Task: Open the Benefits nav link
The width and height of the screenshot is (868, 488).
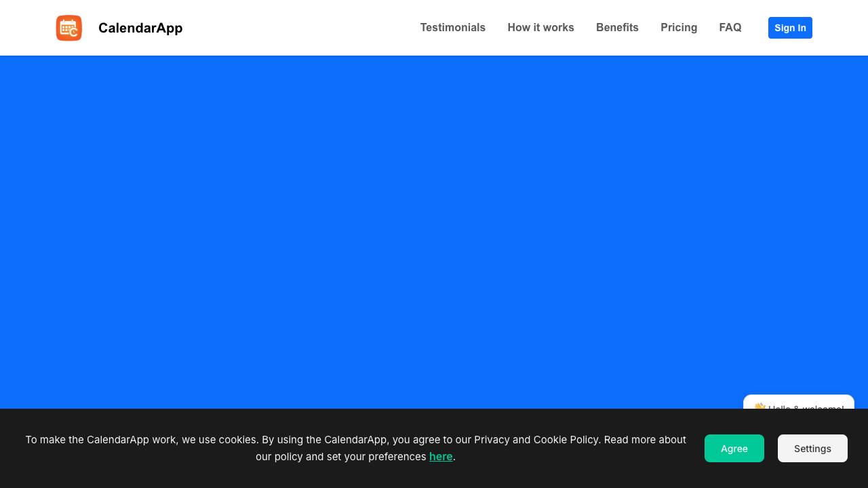Action: pyautogui.click(x=617, y=28)
